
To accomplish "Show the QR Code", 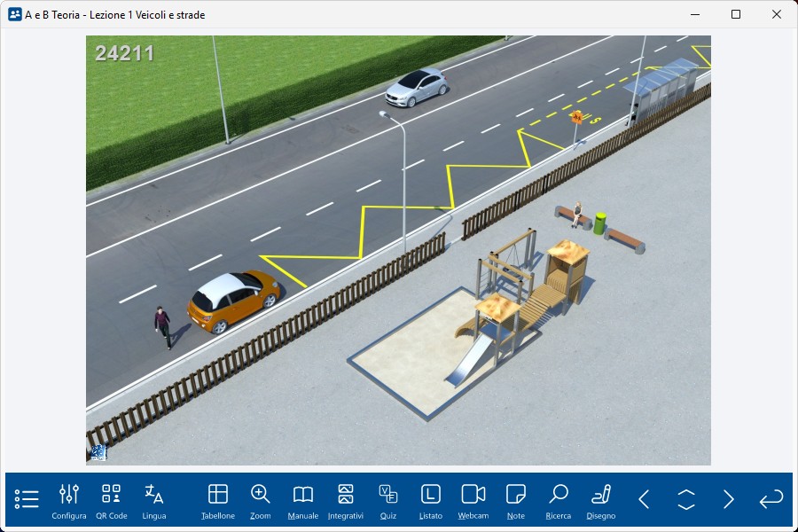I will [x=111, y=501].
